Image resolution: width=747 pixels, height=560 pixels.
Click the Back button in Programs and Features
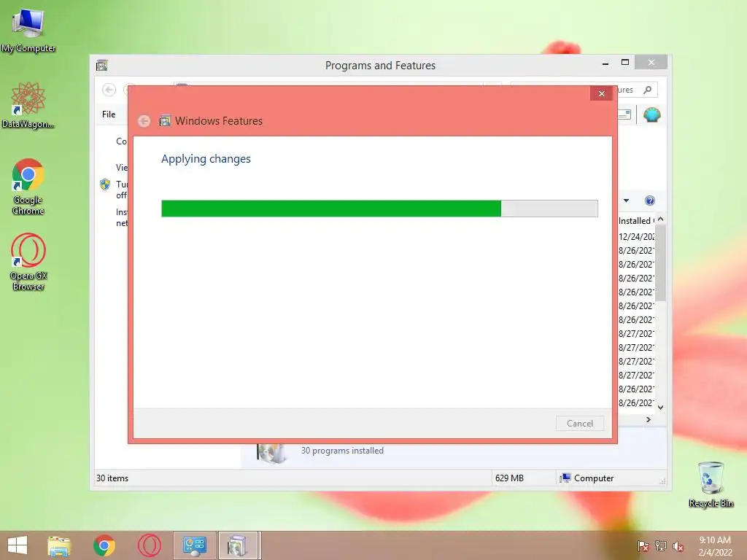109,90
